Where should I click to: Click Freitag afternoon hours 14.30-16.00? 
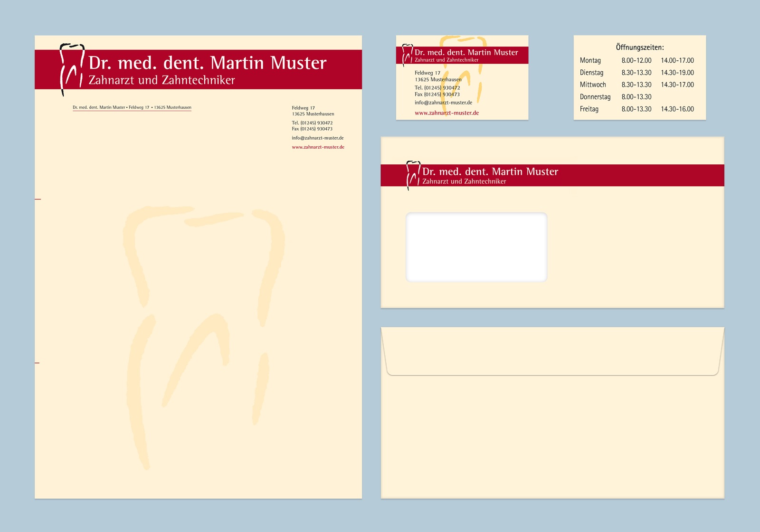677,109
